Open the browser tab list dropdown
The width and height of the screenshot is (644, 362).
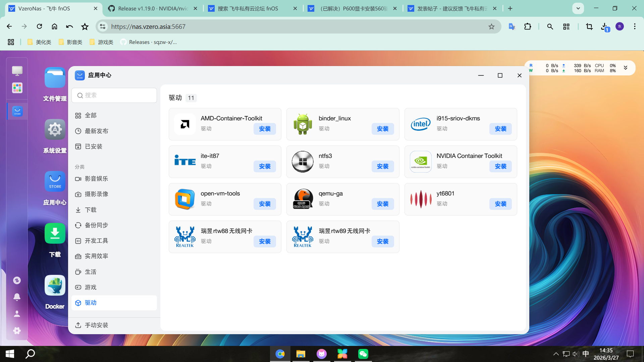pyautogui.click(x=578, y=8)
